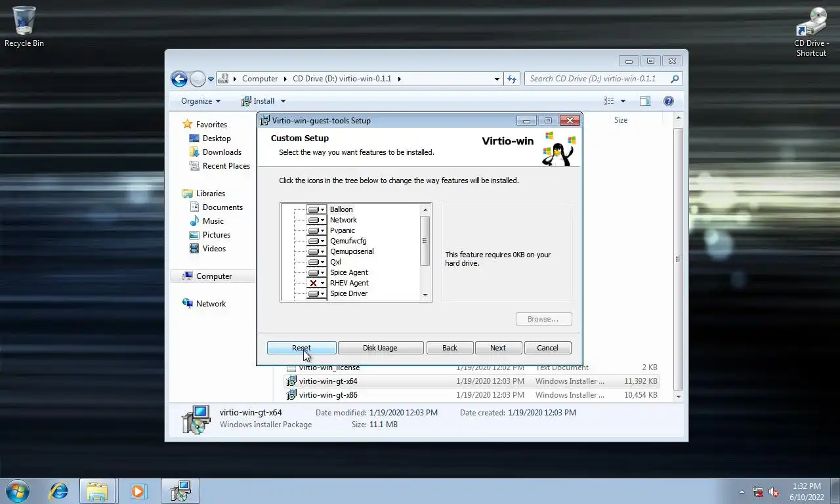Image resolution: width=840 pixels, height=504 pixels.
Task: Open the Recycle Bin desktop icon
Action: tap(24, 26)
